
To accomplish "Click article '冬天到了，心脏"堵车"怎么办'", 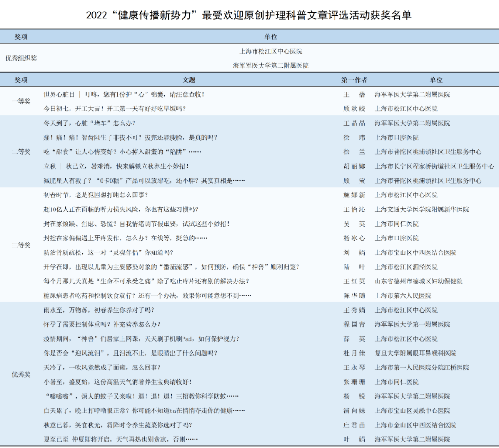I will [x=90, y=123].
